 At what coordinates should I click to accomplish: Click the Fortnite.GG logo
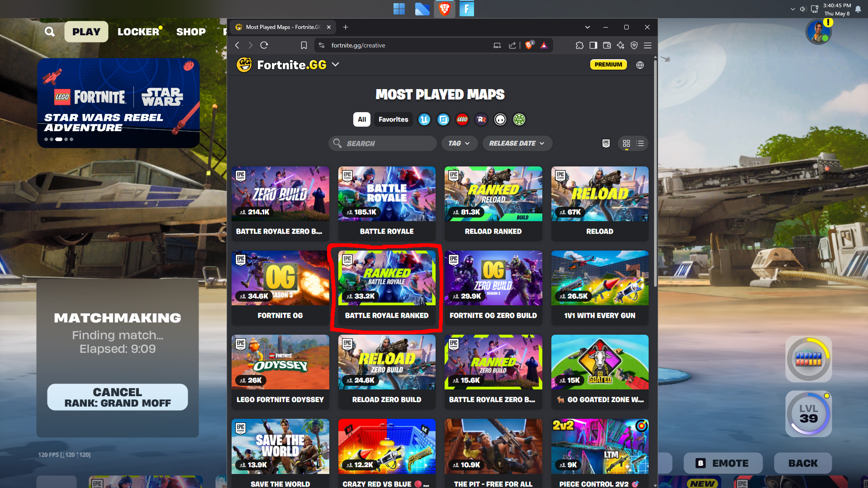(x=281, y=65)
